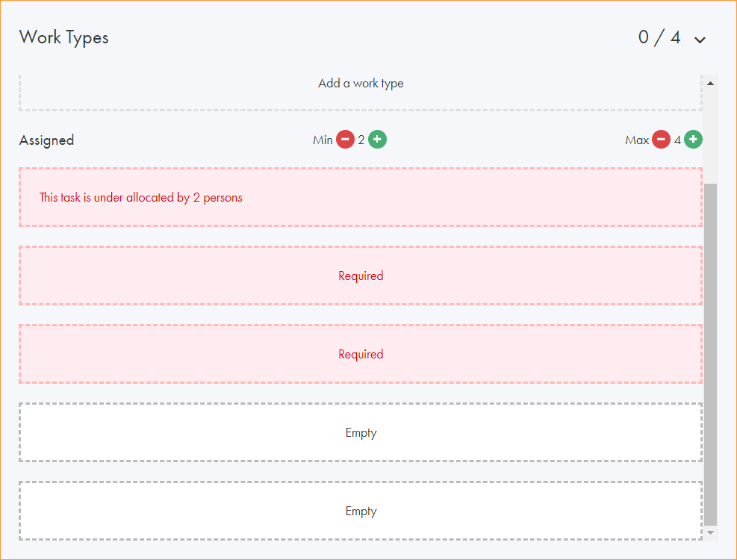737x560 pixels.
Task: Select the last Empty slot
Action: (361, 511)
